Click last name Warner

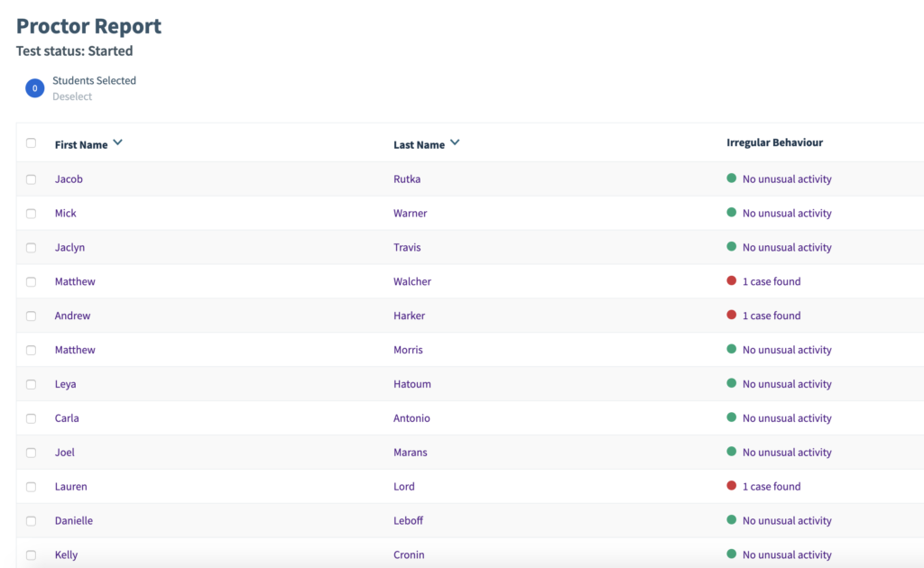click(x=411, y=213)
